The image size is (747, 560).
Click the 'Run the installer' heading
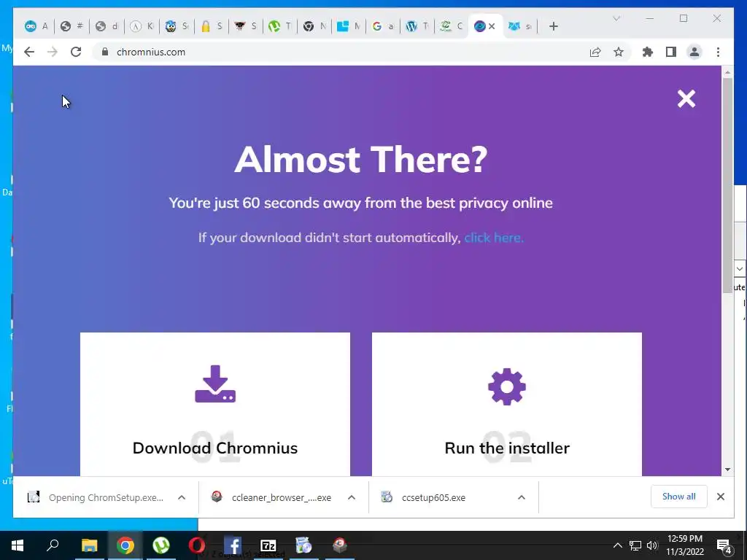pyautogui.click(x=507, y=448)
